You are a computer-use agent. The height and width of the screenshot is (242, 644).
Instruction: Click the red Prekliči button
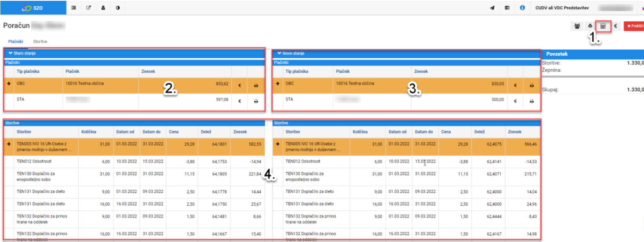pos(634,26)
